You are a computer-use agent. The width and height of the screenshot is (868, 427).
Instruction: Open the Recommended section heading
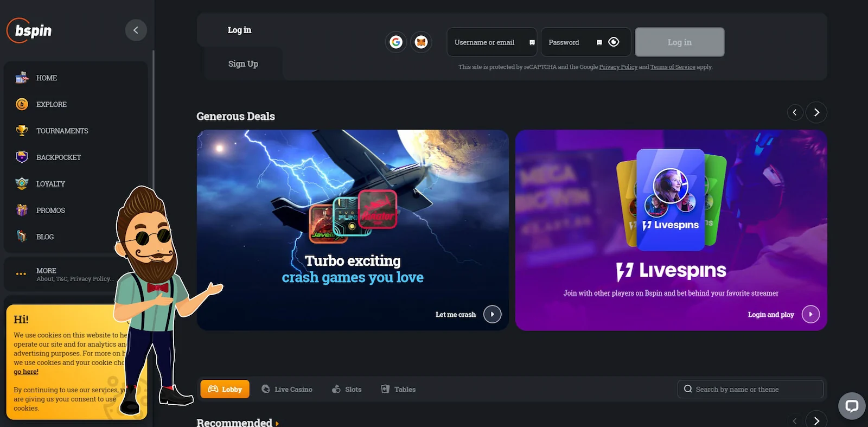[x=234, y=422]
